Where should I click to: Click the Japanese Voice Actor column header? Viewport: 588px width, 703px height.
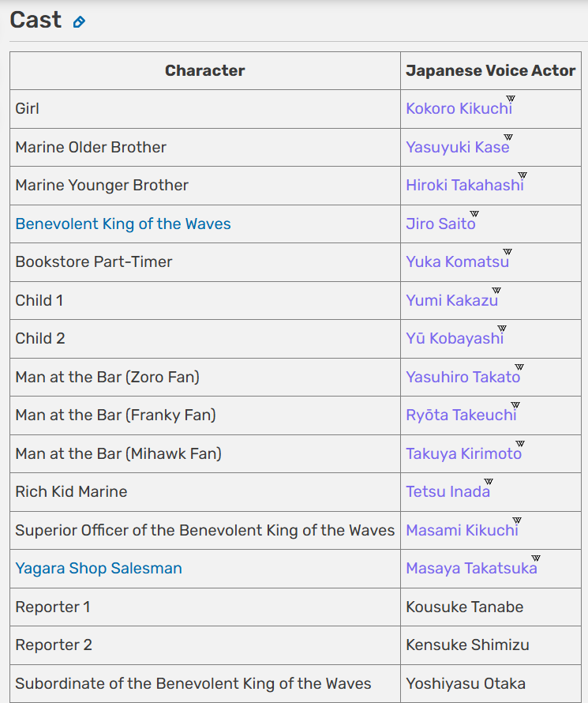coord(491,71)
